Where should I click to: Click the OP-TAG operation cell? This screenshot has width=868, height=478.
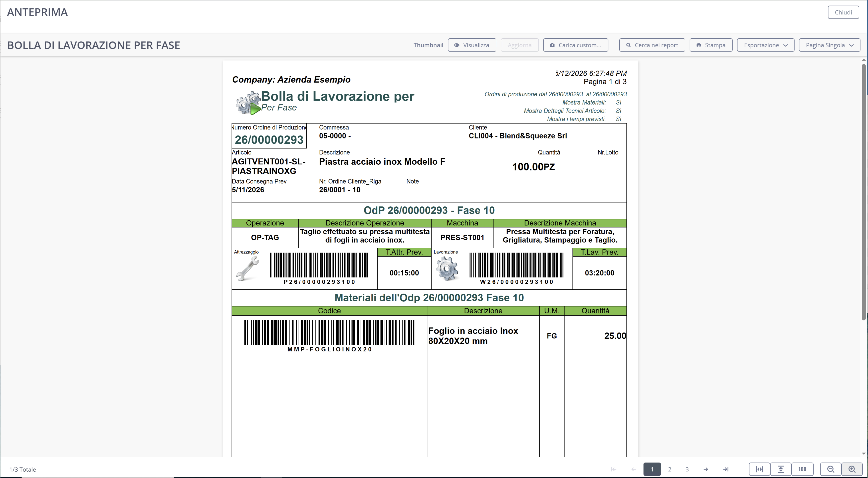(x=265, y=237)
